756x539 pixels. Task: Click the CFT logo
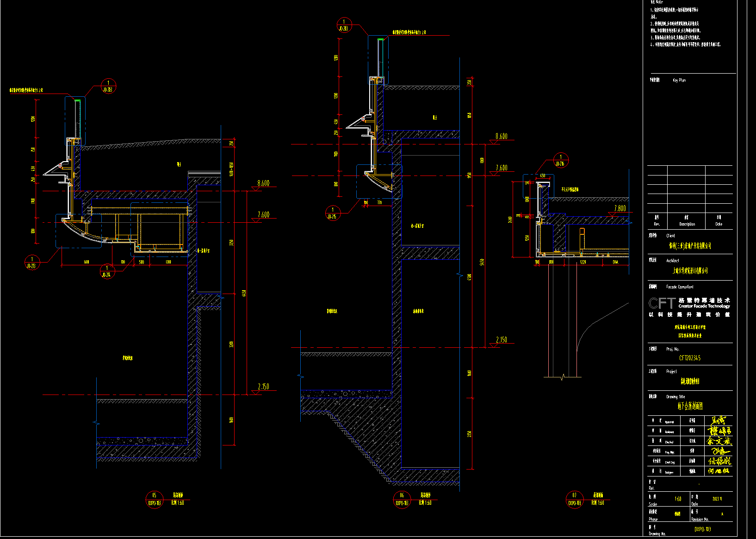coord(662,303)
